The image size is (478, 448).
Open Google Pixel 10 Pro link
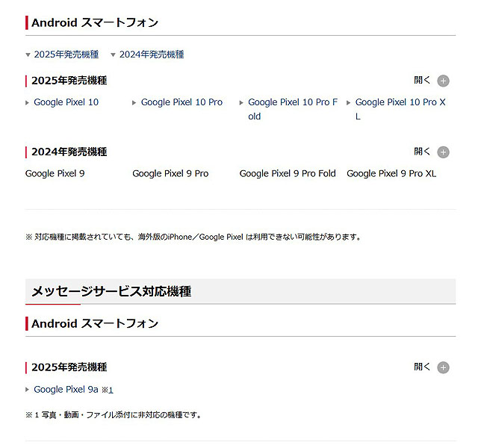[x=181, y=102]
